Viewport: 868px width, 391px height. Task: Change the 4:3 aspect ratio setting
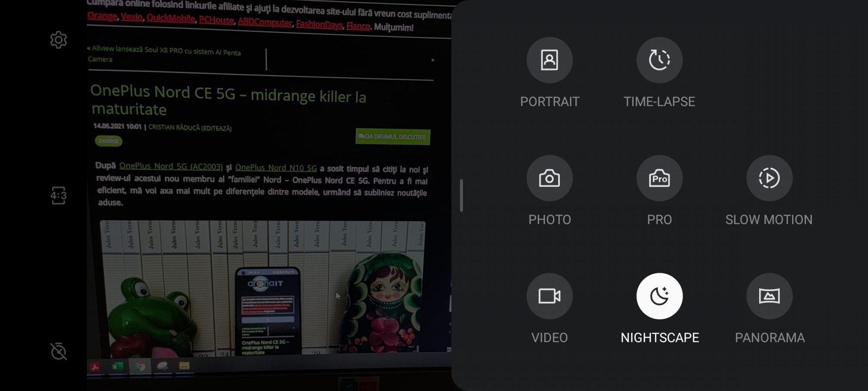click(59, 195)
